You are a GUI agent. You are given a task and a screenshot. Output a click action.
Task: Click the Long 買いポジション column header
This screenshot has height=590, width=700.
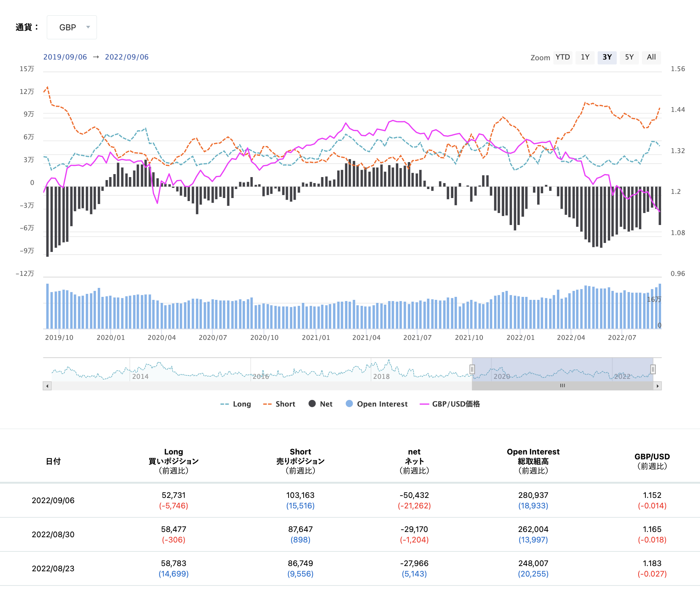[x=174, y=461]
